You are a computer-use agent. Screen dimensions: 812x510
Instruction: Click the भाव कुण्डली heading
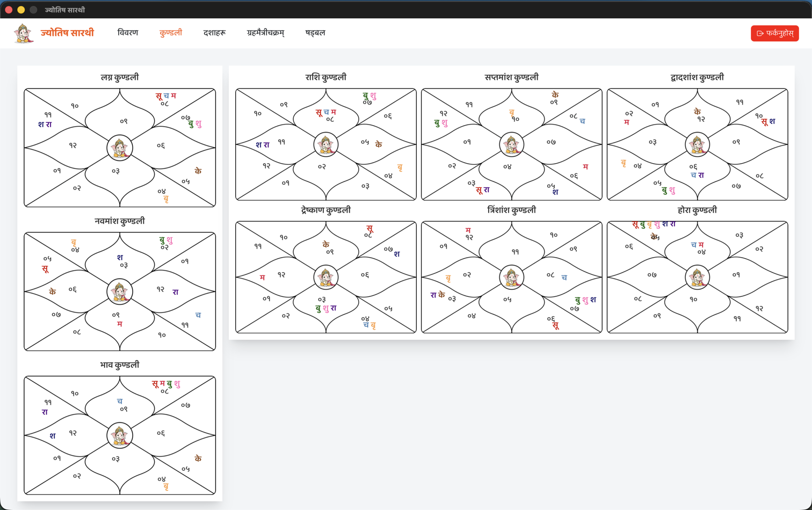(x=120, y=365)
